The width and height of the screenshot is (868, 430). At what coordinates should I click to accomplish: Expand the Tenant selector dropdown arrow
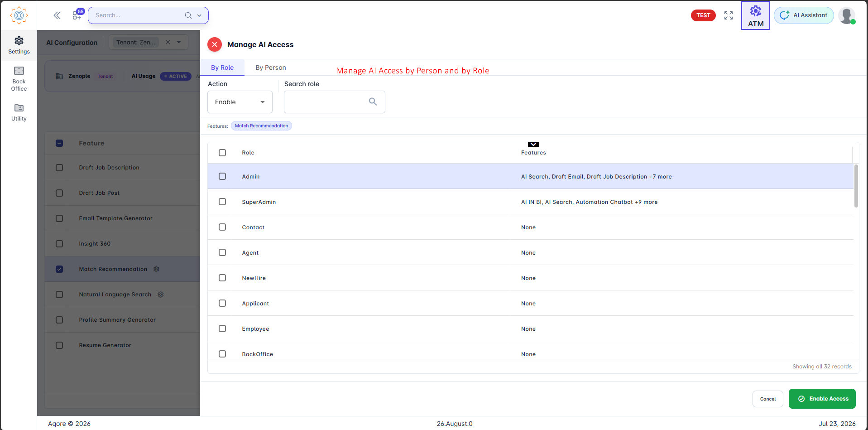(179, 42)
